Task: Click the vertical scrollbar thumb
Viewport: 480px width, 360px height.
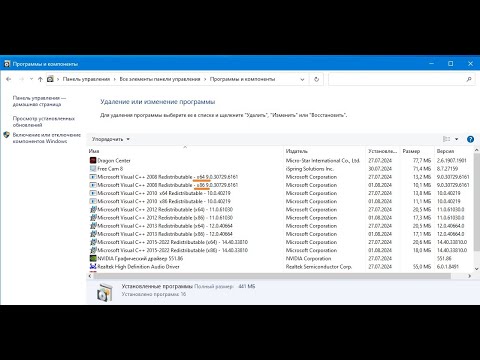Action: [x=477, y=203]
